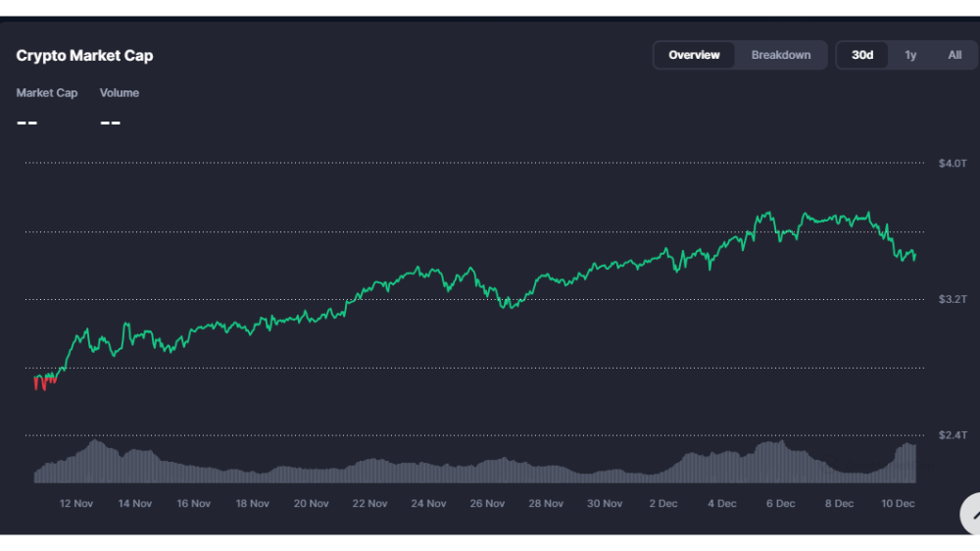Click the Crypto Market Cap heading
The image size is (980, 551).
84,56
